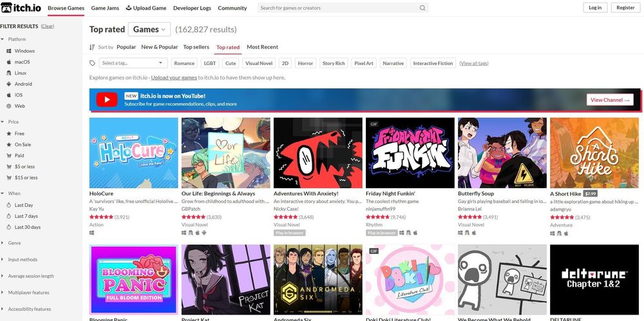
Task: Collapse the Platform filter section
Action: (17, 39)
